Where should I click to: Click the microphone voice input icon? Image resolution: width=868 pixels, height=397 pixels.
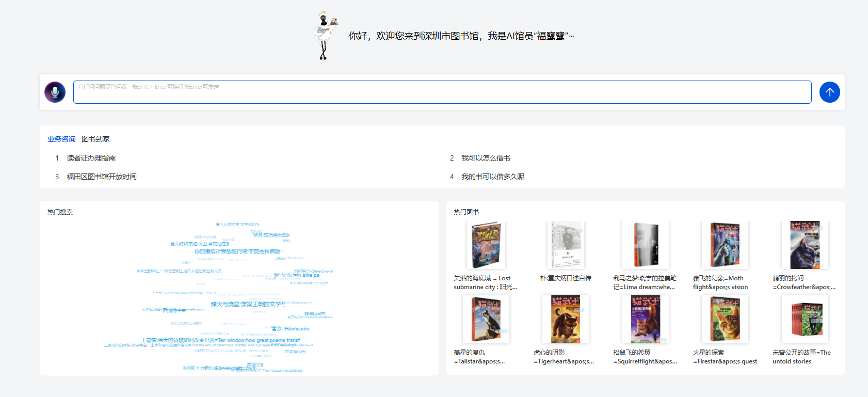(55, 92)
